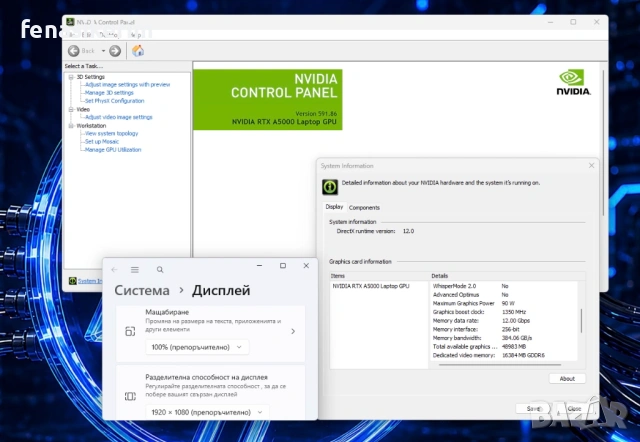Click the NVIDIA logo in the control panel
640x442 pixels.
click(573, 82)
